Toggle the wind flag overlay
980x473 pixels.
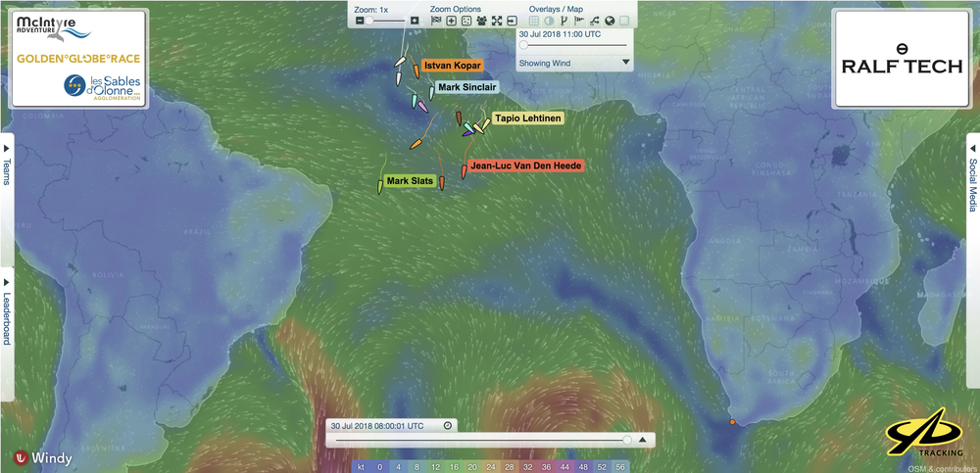coord(579,21)
